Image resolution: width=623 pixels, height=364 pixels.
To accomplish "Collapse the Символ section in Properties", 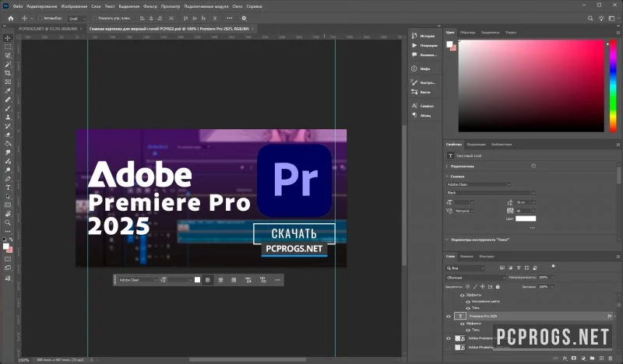I will 447,177.
